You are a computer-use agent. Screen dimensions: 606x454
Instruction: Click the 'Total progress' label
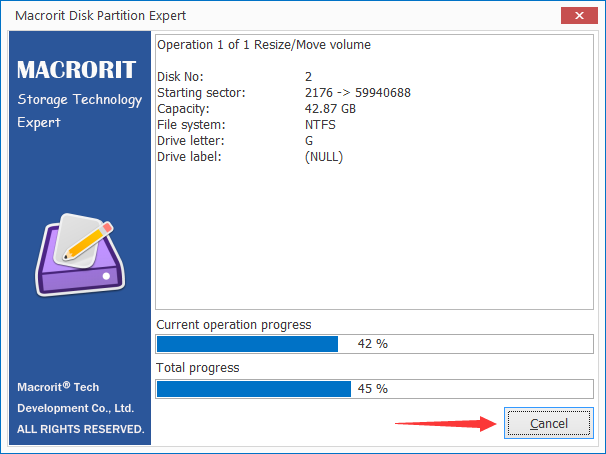click(x=198, y=367)
